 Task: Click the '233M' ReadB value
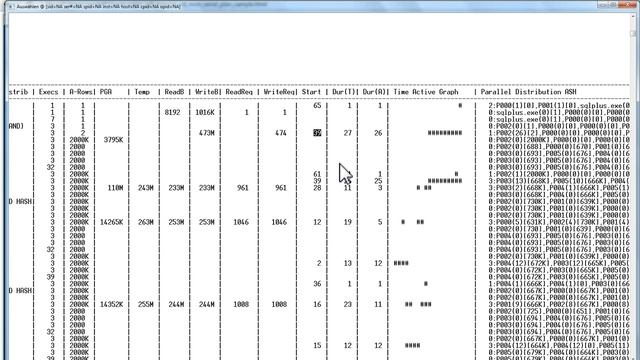tap(176, 188)
